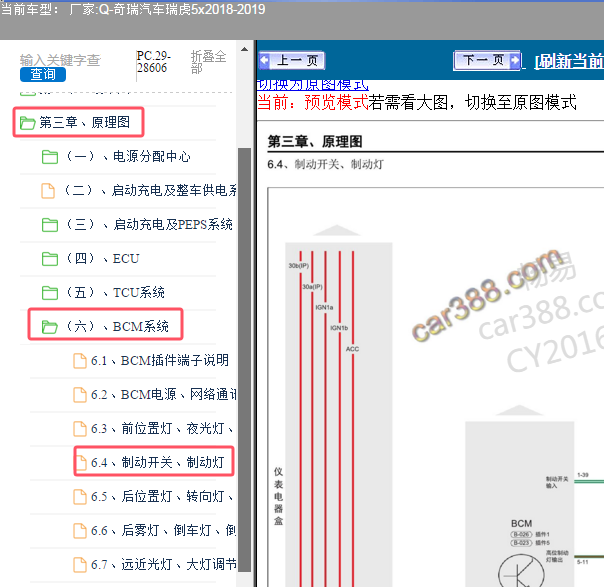Select the 第三章、原理图 tree item
The height and width of the screenshot is (587, 604).
(x=84, y=122)
